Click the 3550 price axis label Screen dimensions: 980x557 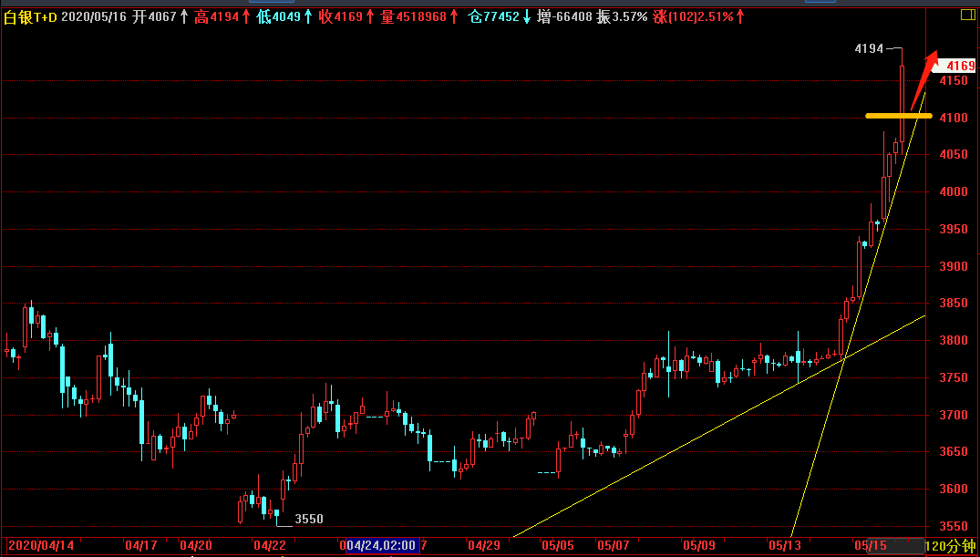[x=954, y=526]
